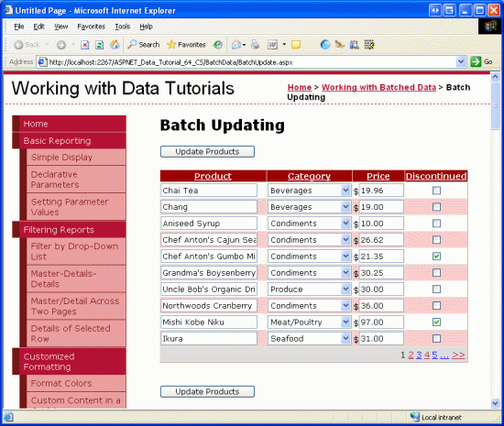The width and height of the screenshot is (504, 426).
Task: Click the blue book icon in the toolbar
Action: pos(355,44)
